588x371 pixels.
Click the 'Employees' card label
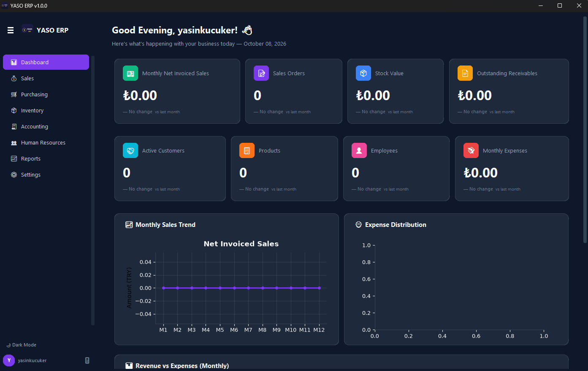pos(384,151)
